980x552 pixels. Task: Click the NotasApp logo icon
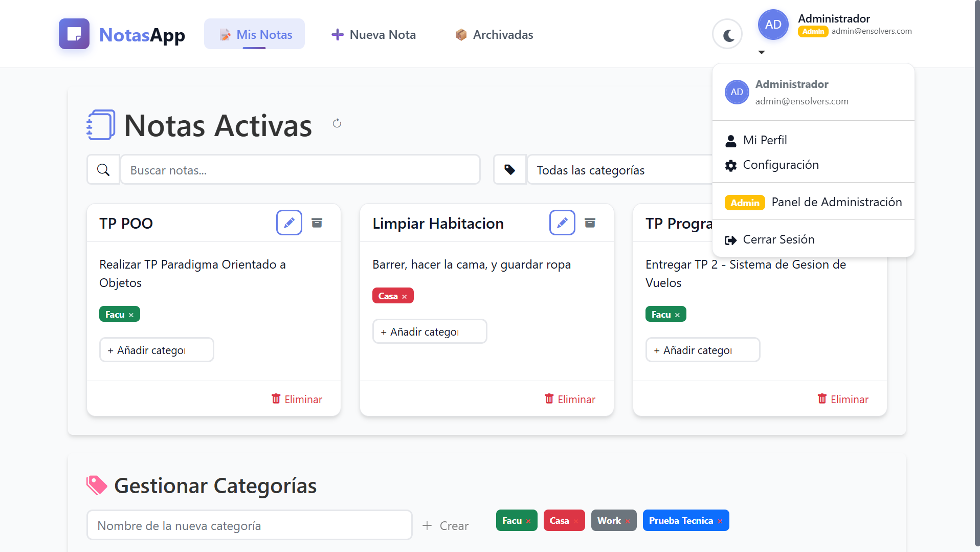(74, 34)
